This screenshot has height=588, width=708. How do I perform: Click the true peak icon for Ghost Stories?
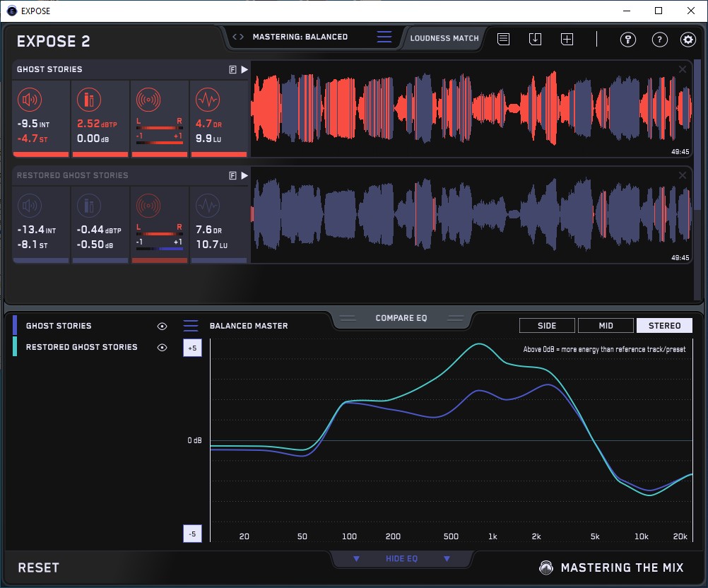click(x=90, y=100)
